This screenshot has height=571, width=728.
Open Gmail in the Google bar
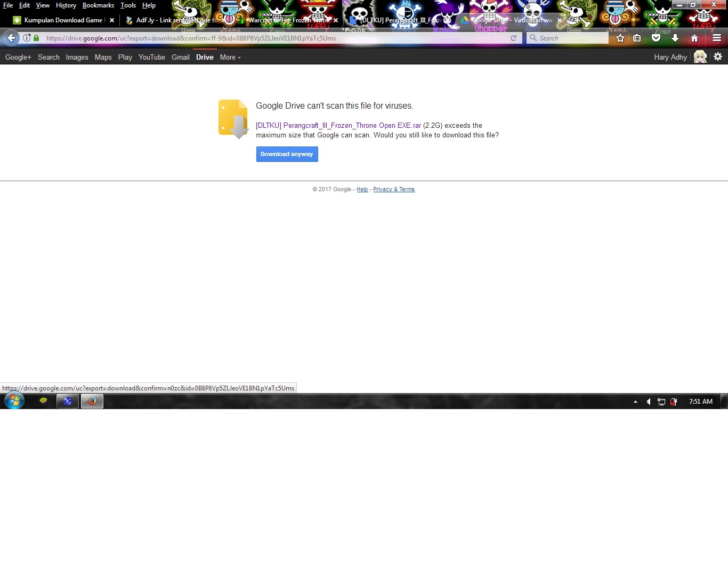pyautogui.click(x=180, y=57)
